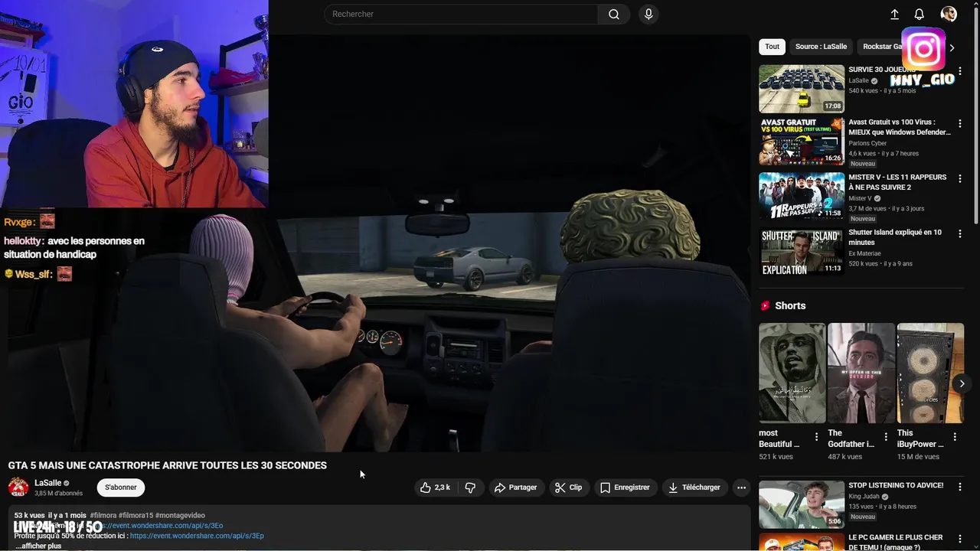Dislike the video with thumbs down

471,487
